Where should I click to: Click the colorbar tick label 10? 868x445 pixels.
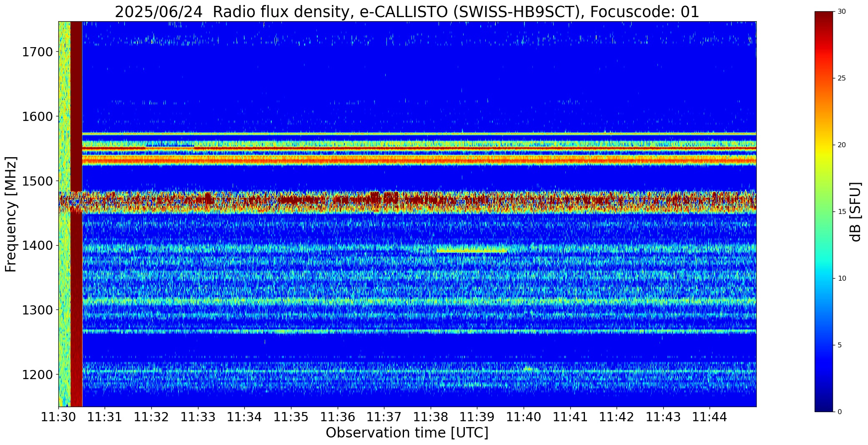coord(842,279)
